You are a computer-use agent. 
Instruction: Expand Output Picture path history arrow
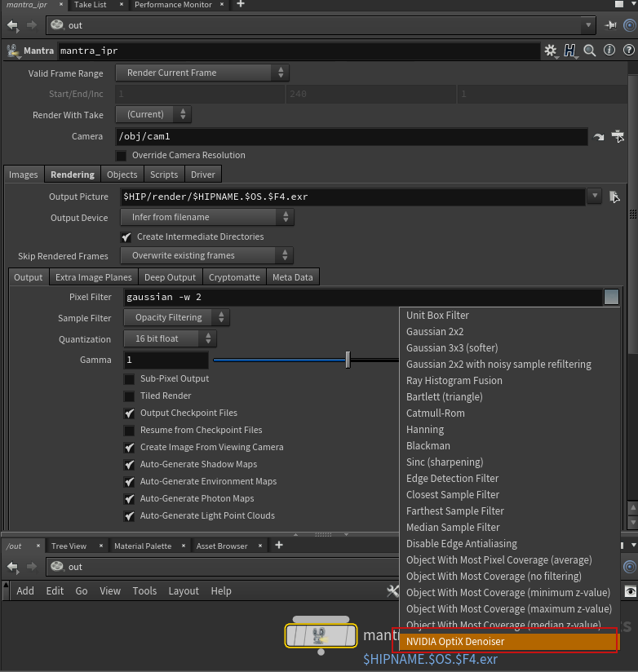(594, 196)
